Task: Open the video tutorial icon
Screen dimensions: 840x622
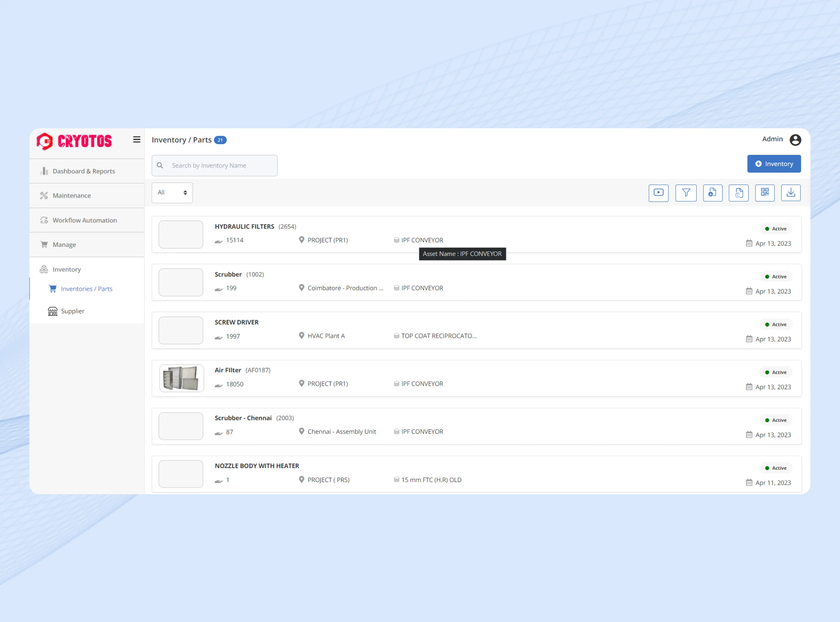Action: click(658, 193)
